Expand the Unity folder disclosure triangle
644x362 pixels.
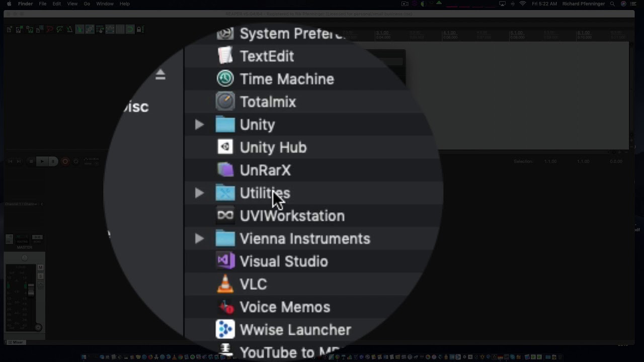click(x=199, y=125)
